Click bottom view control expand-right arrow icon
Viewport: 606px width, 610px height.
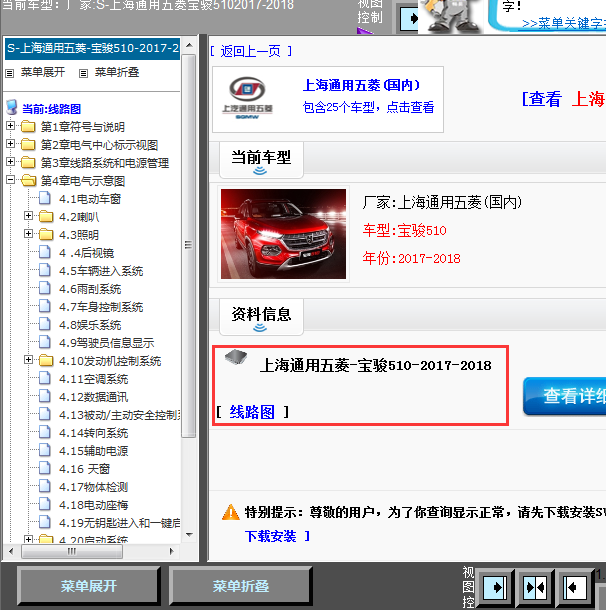[x=495, y=587]
